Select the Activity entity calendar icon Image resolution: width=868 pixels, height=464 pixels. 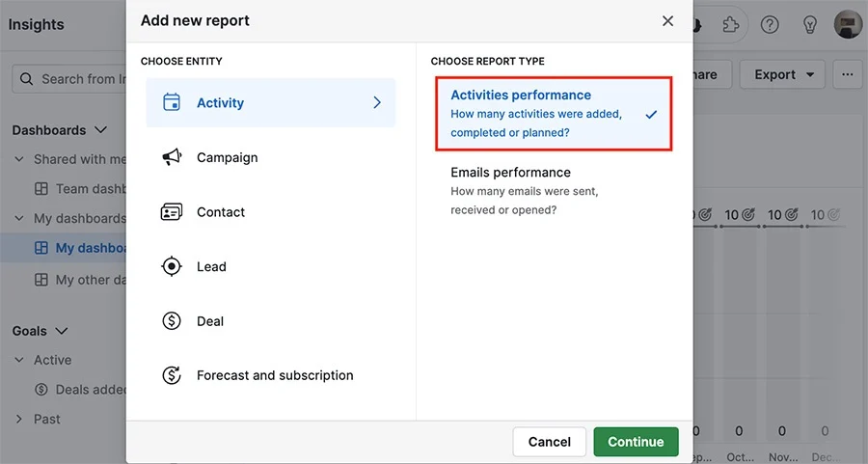[172, 102]
